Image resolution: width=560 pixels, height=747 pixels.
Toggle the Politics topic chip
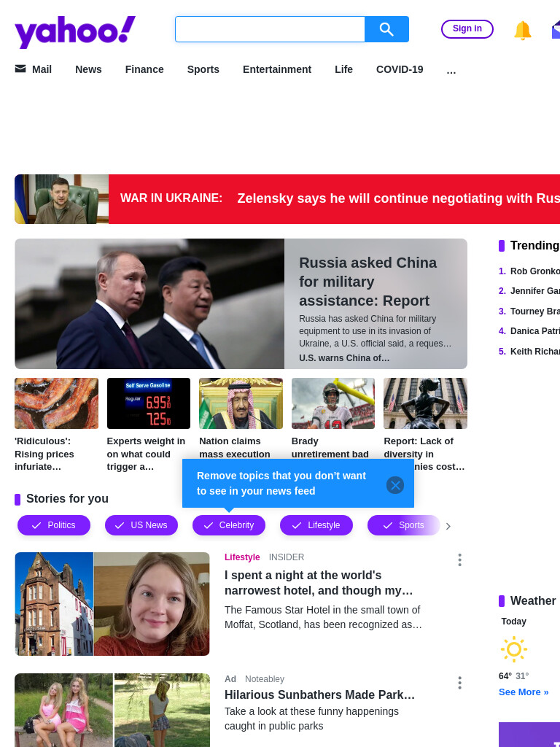coord(54,525)
